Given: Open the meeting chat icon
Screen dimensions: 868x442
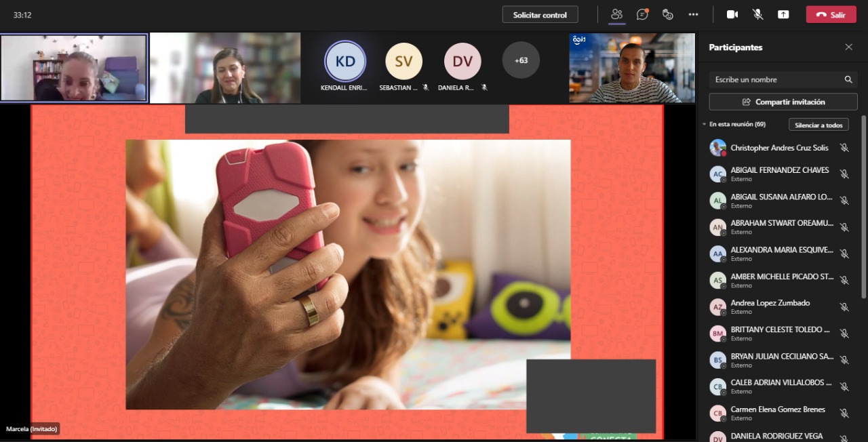Looking at the screenshot, I should coord(642,14).
